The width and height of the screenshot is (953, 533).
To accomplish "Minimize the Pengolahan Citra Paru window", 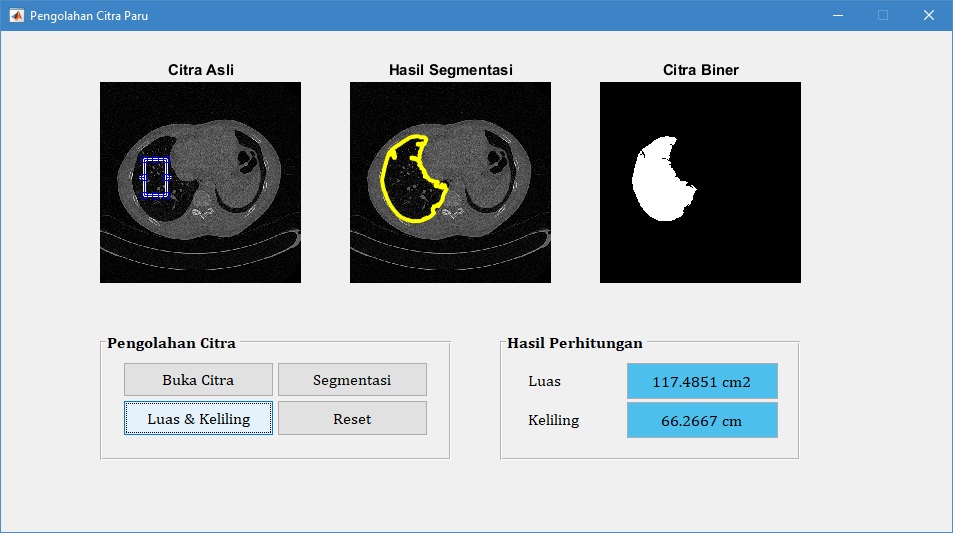I will [x=837, y=16].
